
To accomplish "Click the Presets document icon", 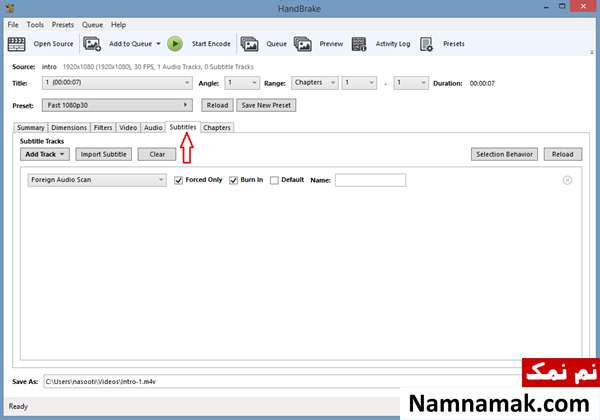I will (x=426, y=44).
